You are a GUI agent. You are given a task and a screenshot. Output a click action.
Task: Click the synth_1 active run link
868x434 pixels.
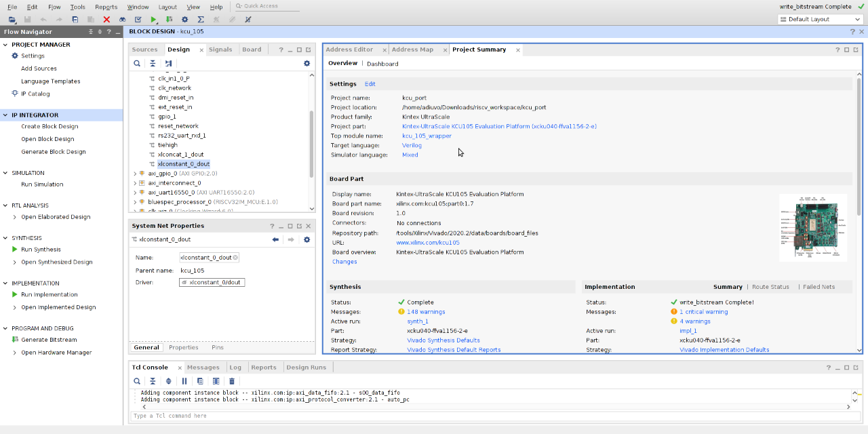[x=418, y=321]
